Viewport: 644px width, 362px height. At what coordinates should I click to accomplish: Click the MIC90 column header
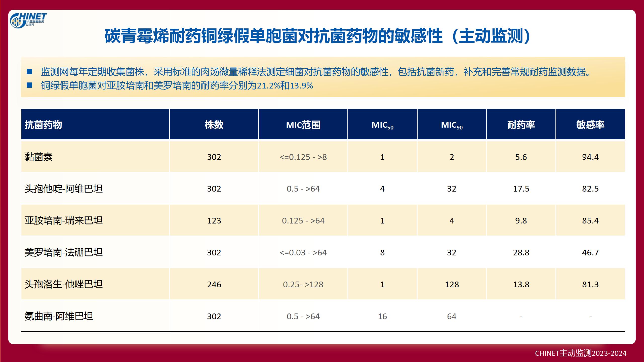[x=452, y=125]
